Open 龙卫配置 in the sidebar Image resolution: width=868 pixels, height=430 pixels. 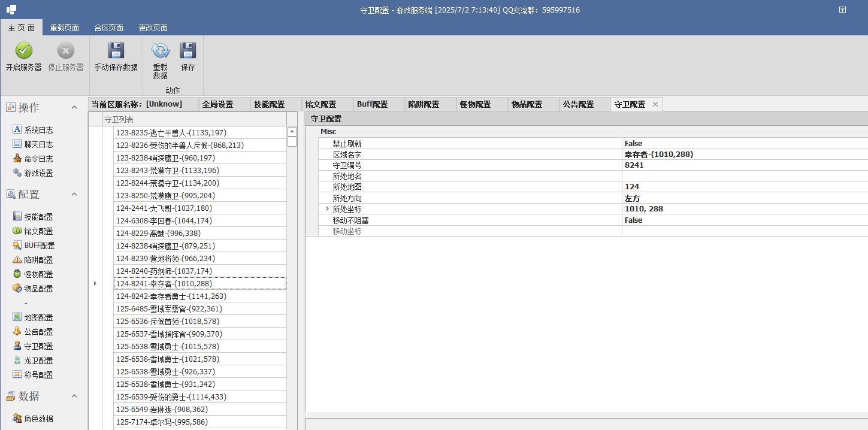[x=38, y=361]
